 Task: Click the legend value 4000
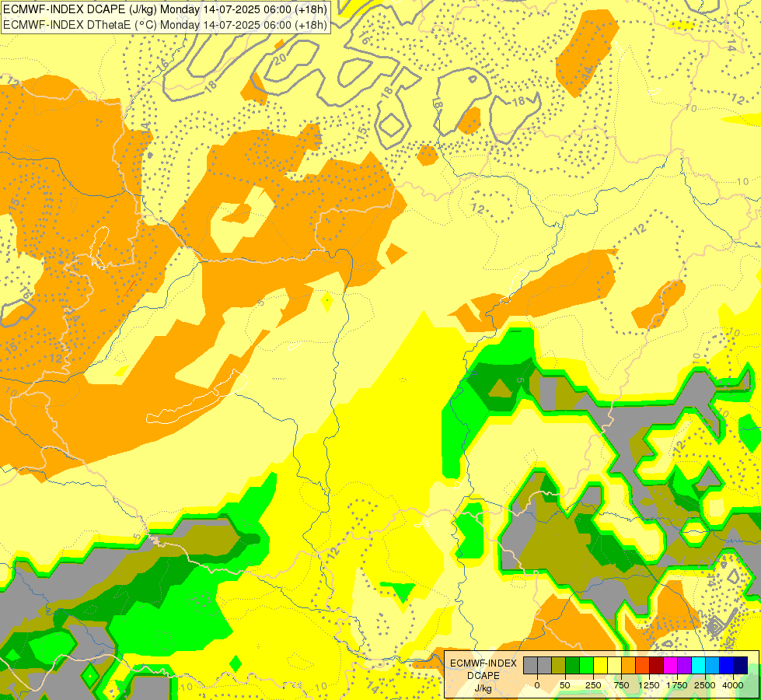(733, 685)
